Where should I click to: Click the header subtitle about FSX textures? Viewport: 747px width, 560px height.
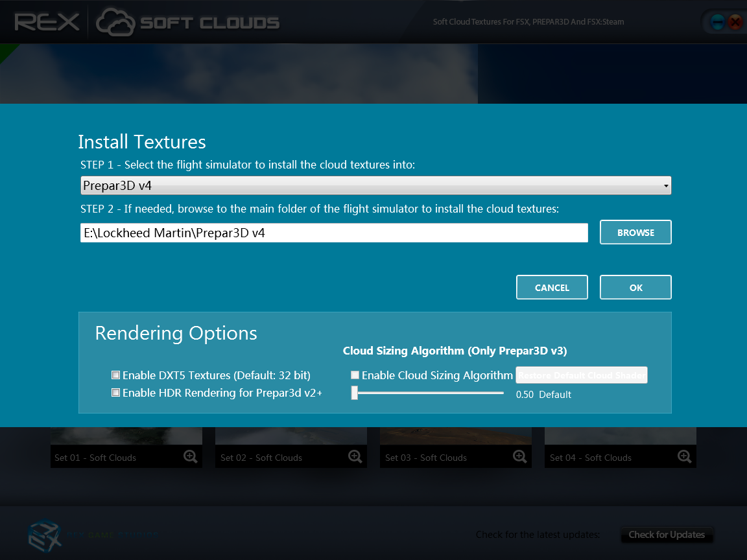tap(528, 22)
